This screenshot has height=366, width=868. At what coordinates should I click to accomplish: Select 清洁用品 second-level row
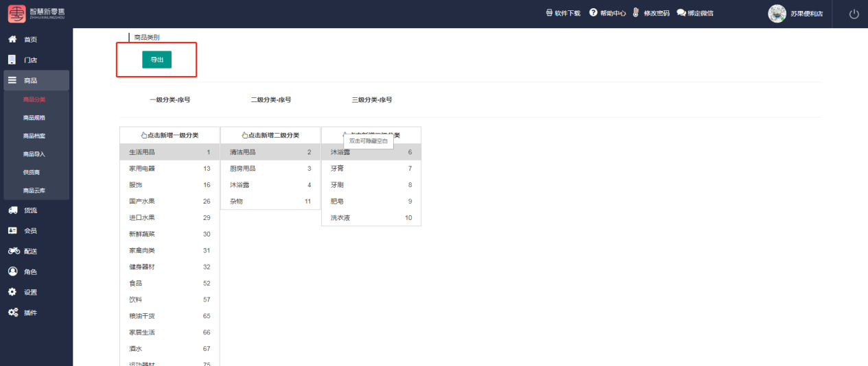point(270,152)
